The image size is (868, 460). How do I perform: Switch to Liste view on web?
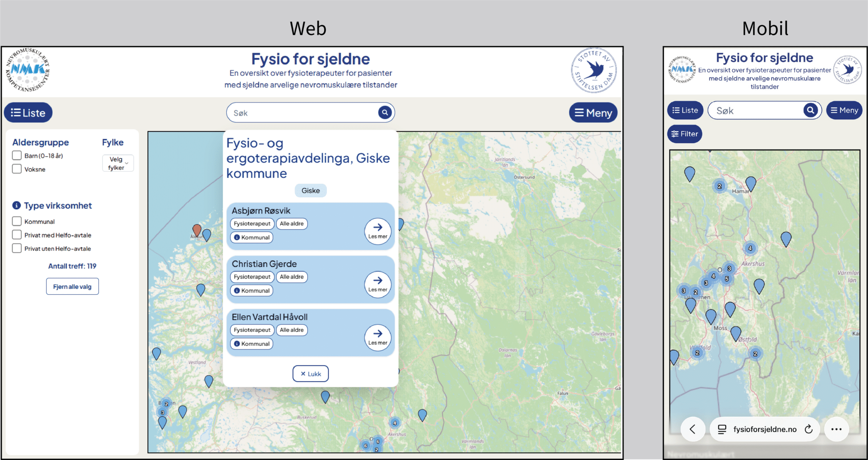point(28,113)
